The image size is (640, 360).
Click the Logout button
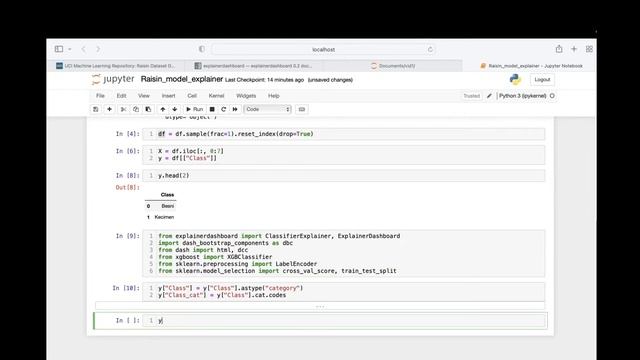point(542,80)
